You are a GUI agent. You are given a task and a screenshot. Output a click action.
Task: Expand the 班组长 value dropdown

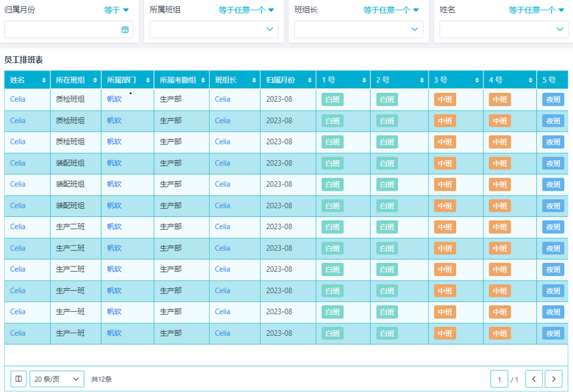414,29
